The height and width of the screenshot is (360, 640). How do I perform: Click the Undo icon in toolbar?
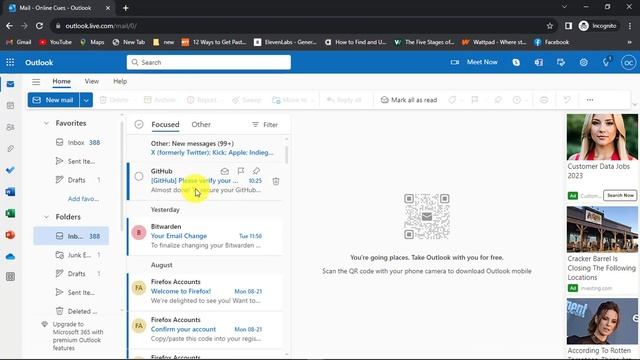pyautogui.click(x=567, y=100)
